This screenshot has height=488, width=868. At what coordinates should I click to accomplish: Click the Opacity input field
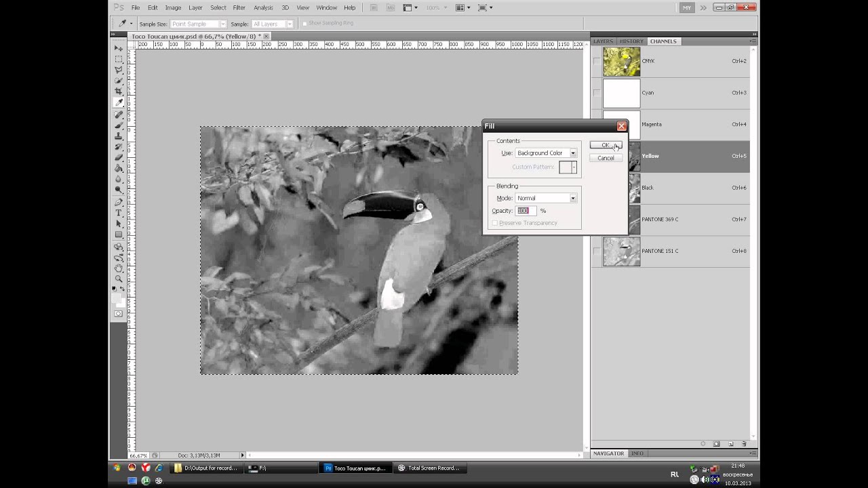526,211
